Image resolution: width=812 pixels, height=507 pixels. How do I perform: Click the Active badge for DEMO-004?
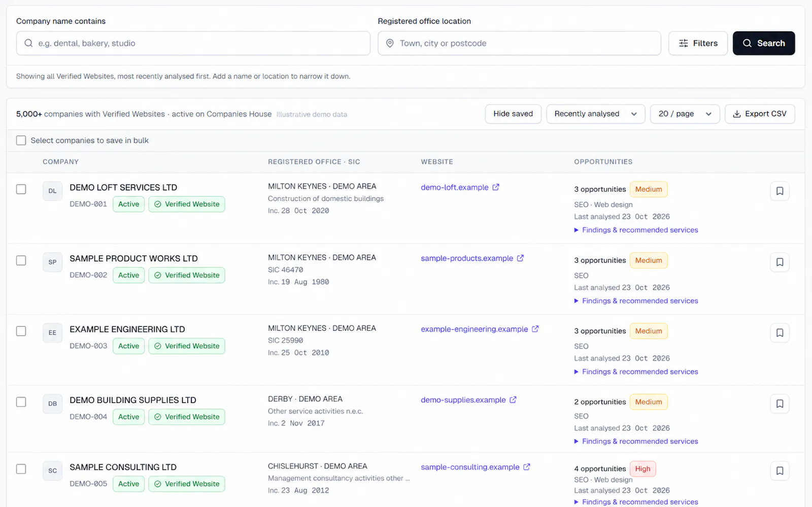128,417
